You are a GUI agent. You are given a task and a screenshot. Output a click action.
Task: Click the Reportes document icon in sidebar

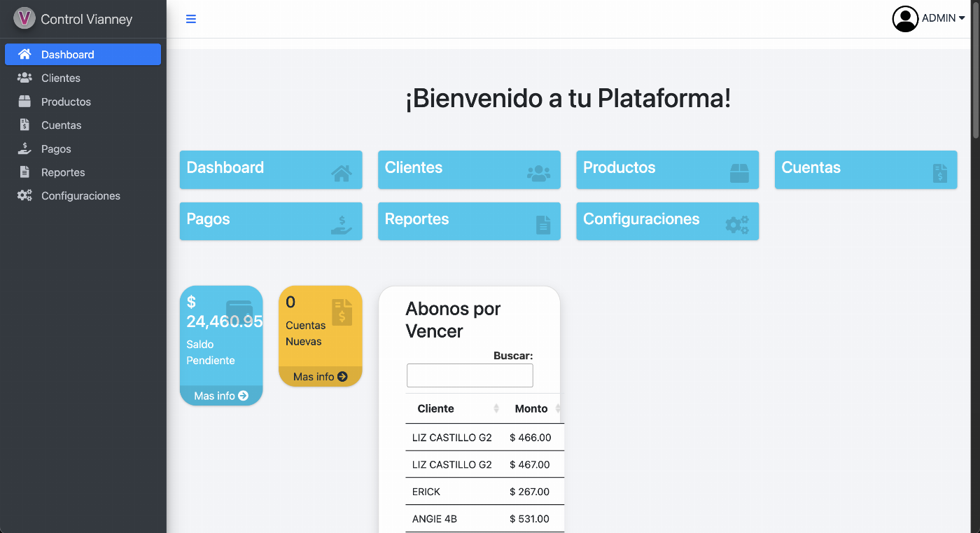pos(23,172)
